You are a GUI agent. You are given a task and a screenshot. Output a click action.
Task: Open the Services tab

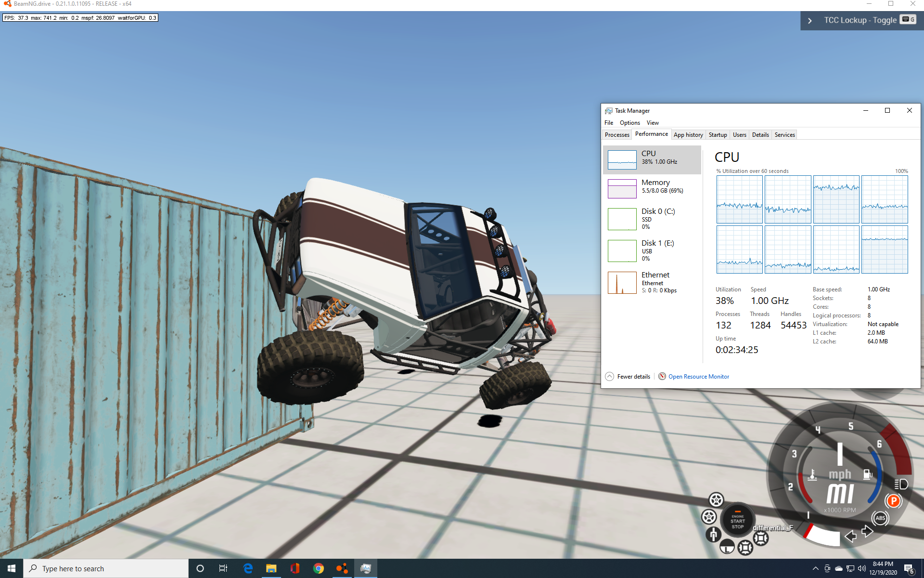pyautogui.click(x=784, y=135)
